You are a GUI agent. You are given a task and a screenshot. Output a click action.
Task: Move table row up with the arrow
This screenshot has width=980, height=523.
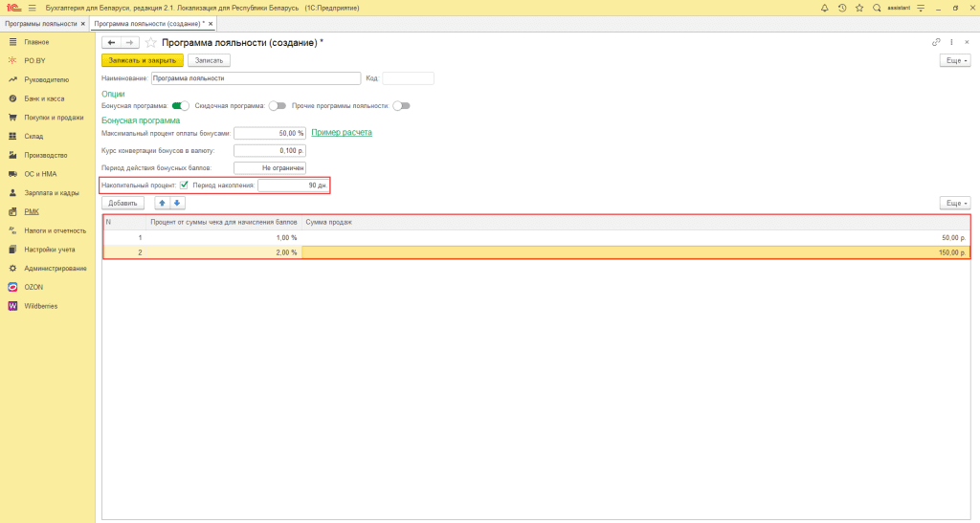coord(163,203)
